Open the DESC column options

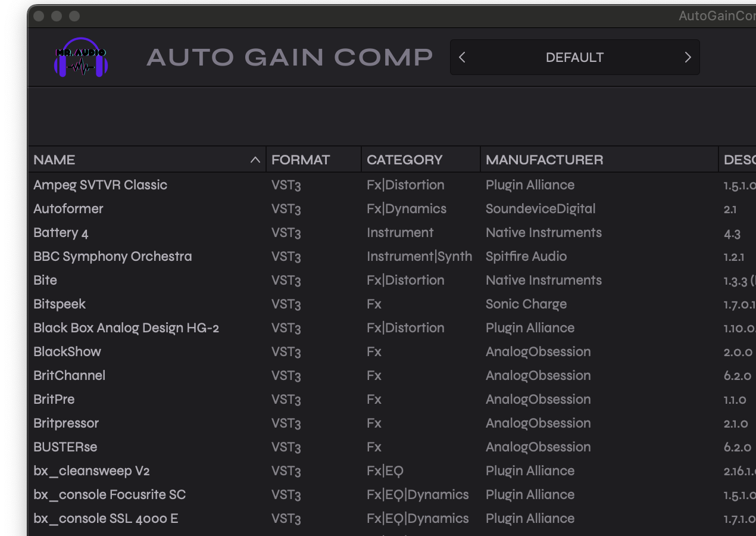(x=741, y=159)
